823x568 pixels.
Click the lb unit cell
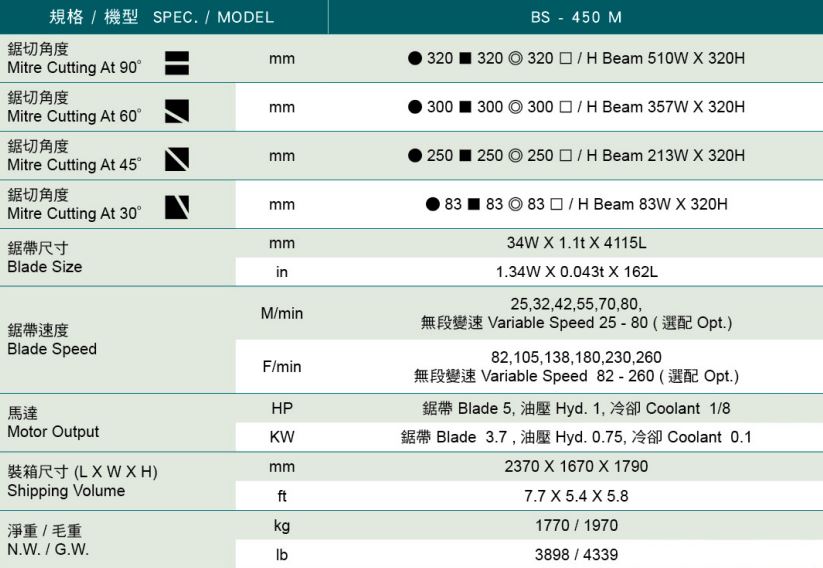tap(282, 554)
